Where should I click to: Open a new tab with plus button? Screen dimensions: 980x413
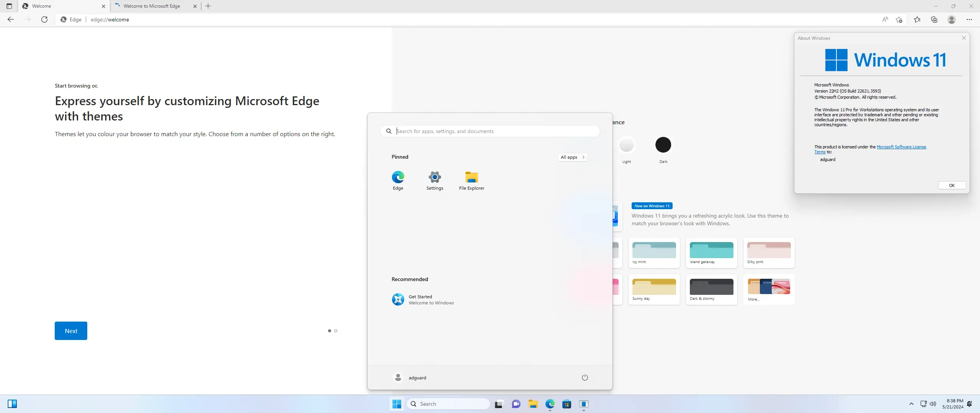(208, 6)
